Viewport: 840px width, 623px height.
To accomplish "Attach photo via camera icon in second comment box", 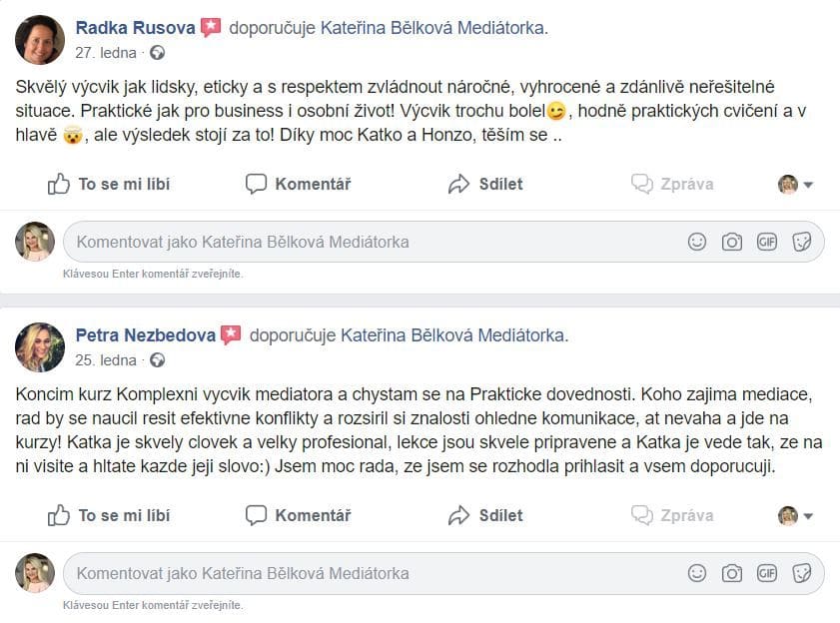I will point(732,573).
